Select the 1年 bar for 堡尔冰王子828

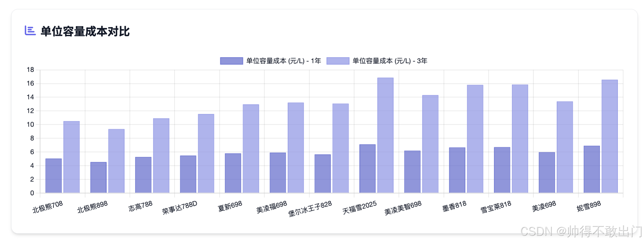[x=323, y=174]
